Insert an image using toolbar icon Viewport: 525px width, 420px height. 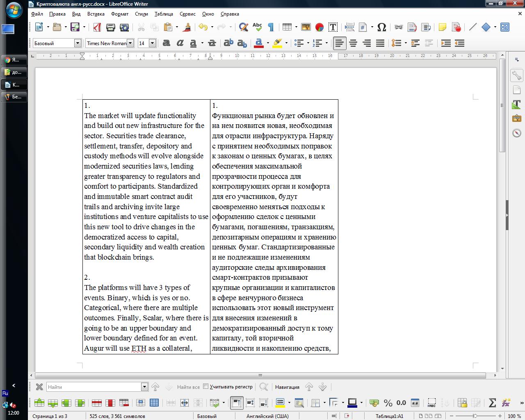(x=306, y=27)
